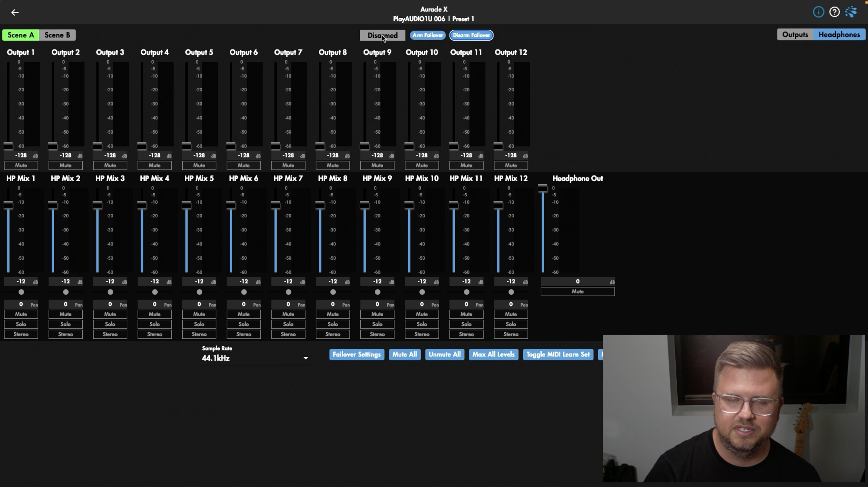Open the help question mark icon
This screenshot has width=868, height=487.
(x=834, y=12)
